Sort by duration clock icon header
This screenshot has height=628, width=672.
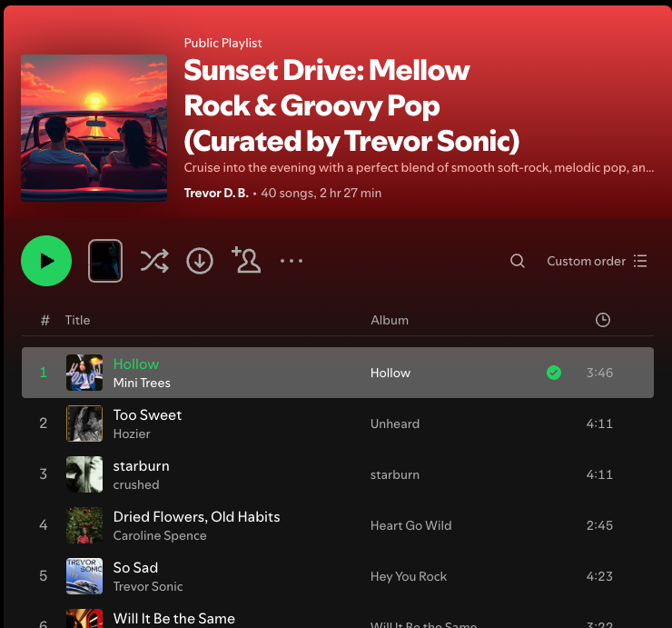coord(603,320)
